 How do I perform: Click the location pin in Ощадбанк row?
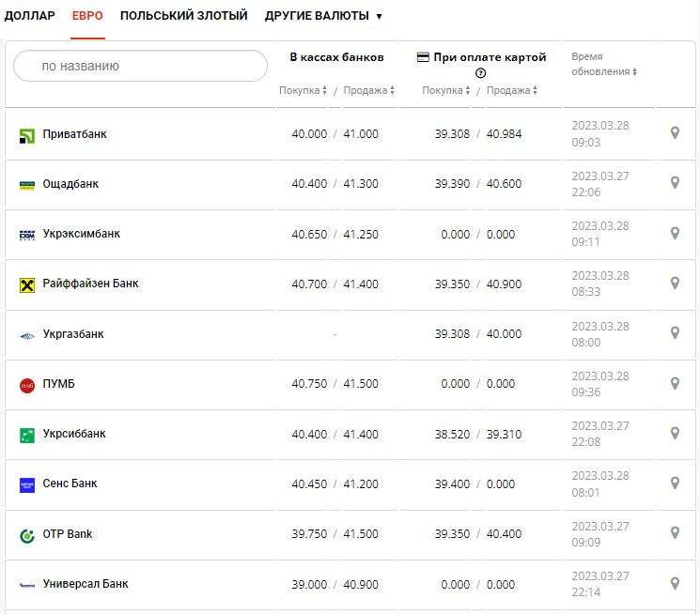coord(675,183)
